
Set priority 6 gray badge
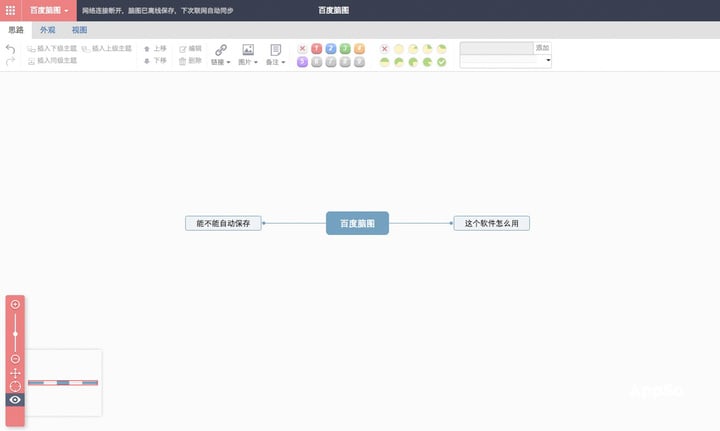click(x=316, y=62)
